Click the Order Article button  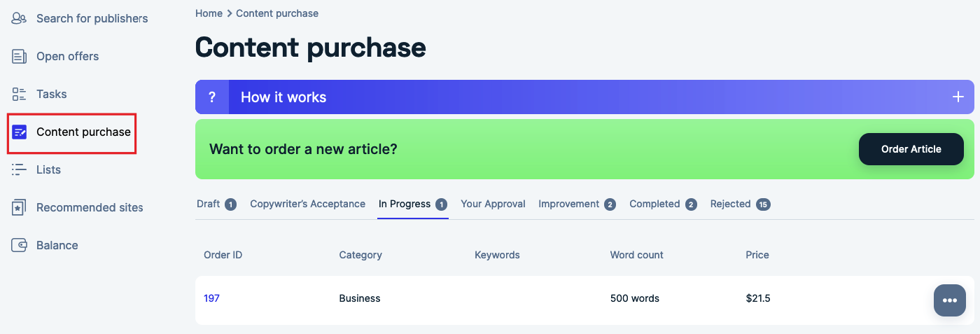911,149
